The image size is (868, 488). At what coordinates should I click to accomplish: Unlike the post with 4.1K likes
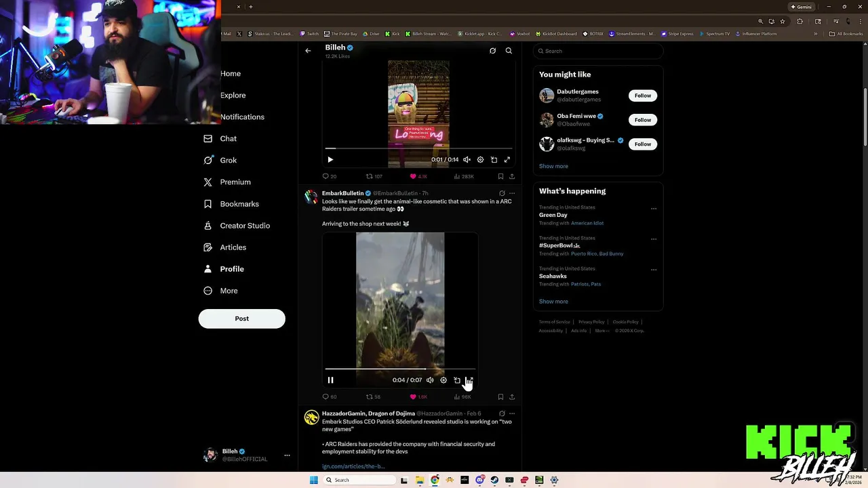(x=418, y=176)
